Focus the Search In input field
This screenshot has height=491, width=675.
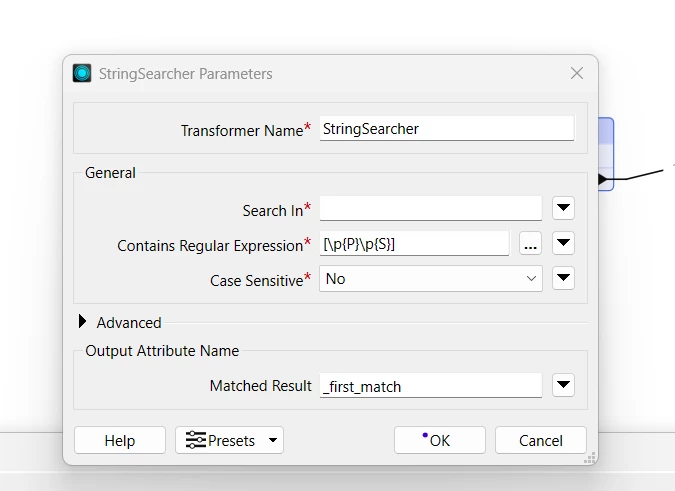point(430,209)
